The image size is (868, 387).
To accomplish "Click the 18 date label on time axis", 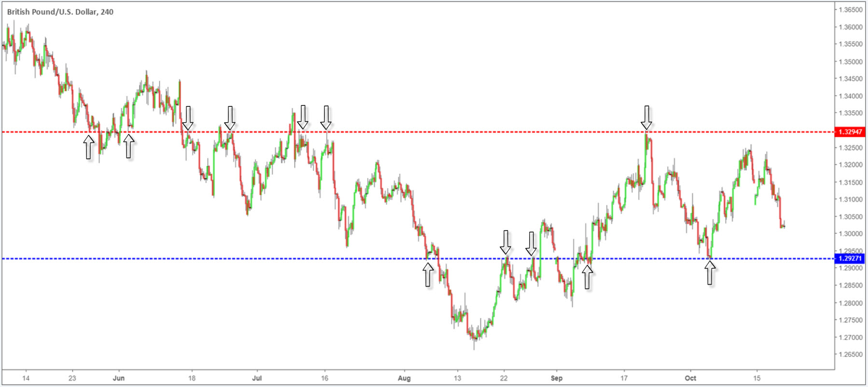I will point(192,378).
